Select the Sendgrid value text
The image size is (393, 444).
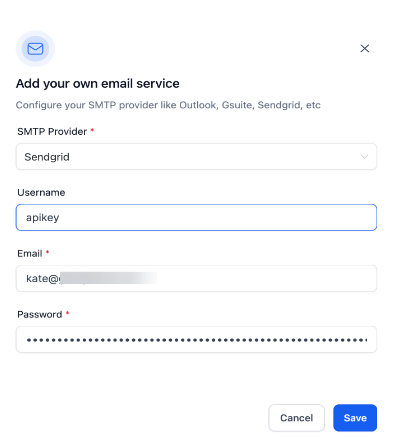pos(47,157)
